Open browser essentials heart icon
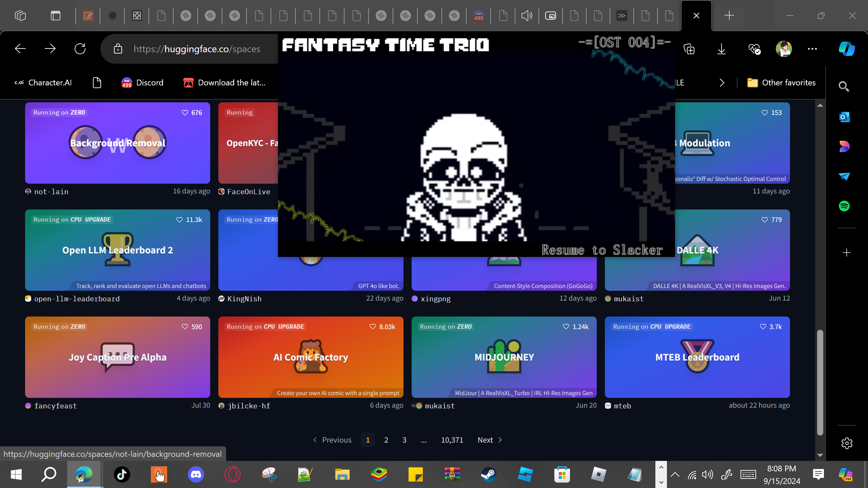 pos(754,49)
